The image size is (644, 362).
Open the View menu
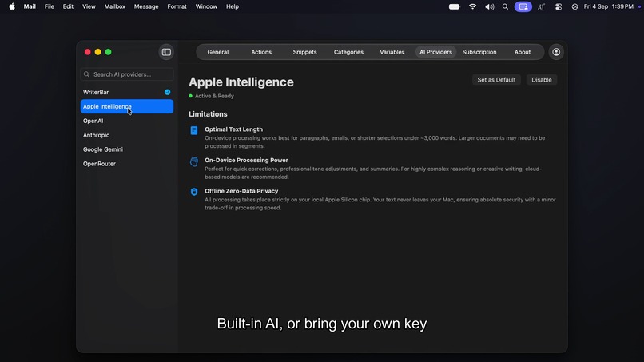89,6
